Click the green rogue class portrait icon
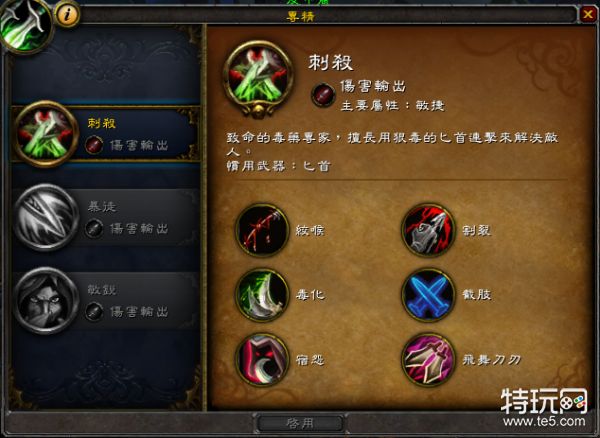This screenshot has width=600, height=438. point(26,25)
